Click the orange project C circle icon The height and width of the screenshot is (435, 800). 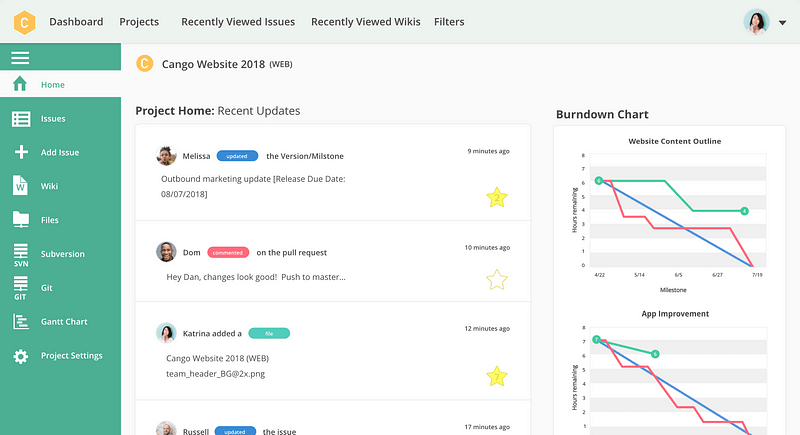pyautogui.click(x=145, y=64)
